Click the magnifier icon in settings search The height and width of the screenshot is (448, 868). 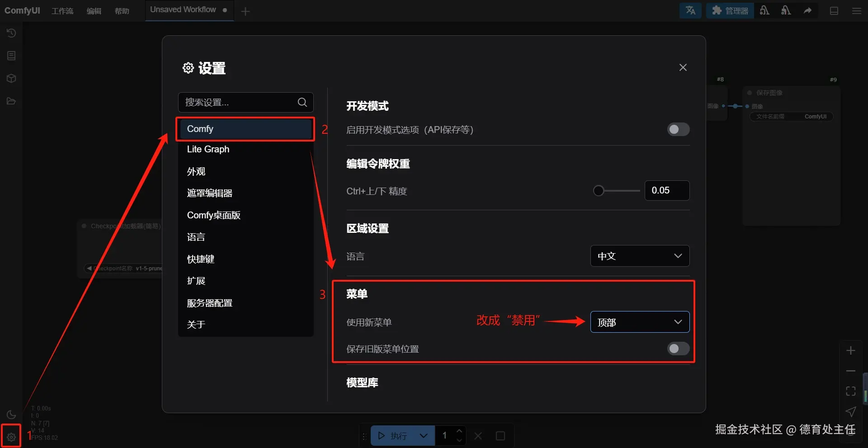tap(302, 102)
